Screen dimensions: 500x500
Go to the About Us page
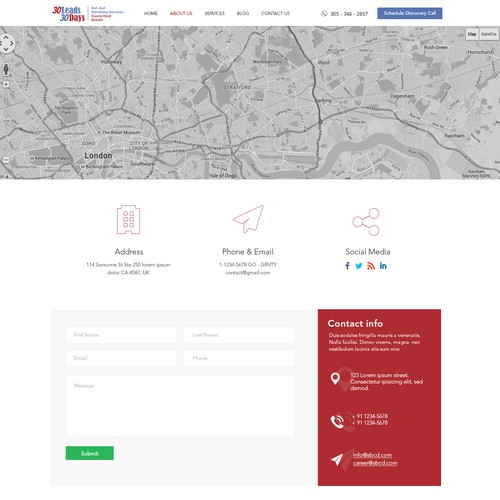tap(181, 13)
